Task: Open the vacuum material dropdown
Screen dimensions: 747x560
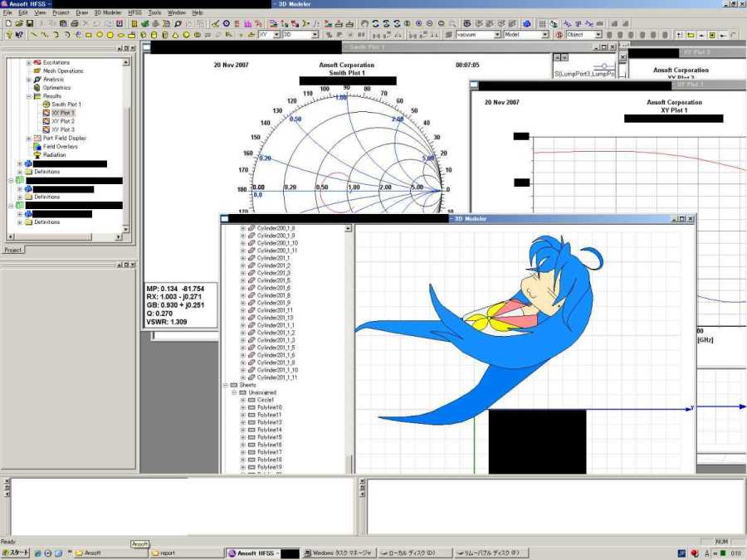Action: click(497, 35)
